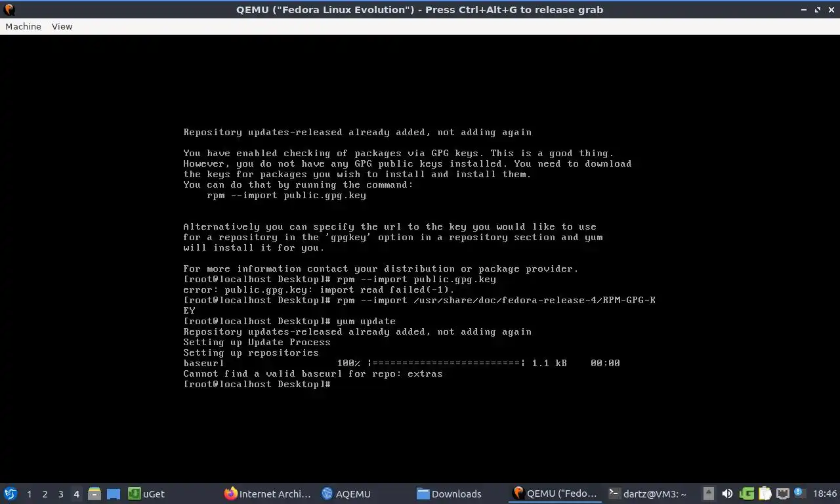Screen dimensions: 840x504
Task: Open the application launcher bird icon
Action: pyautogui.click(x=10, y=493)
